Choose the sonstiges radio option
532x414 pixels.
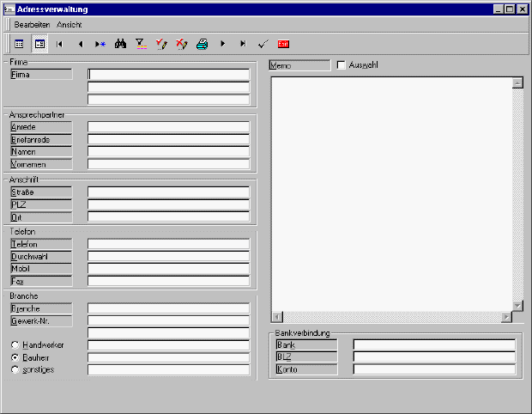click(x=15, y=369)
